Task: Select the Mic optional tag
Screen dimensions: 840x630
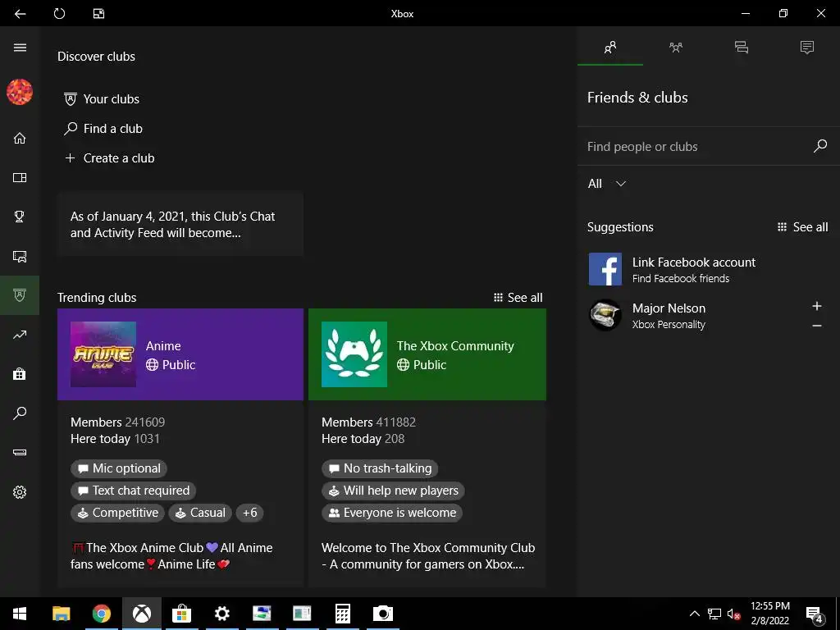Action: [x=119, y=468]
